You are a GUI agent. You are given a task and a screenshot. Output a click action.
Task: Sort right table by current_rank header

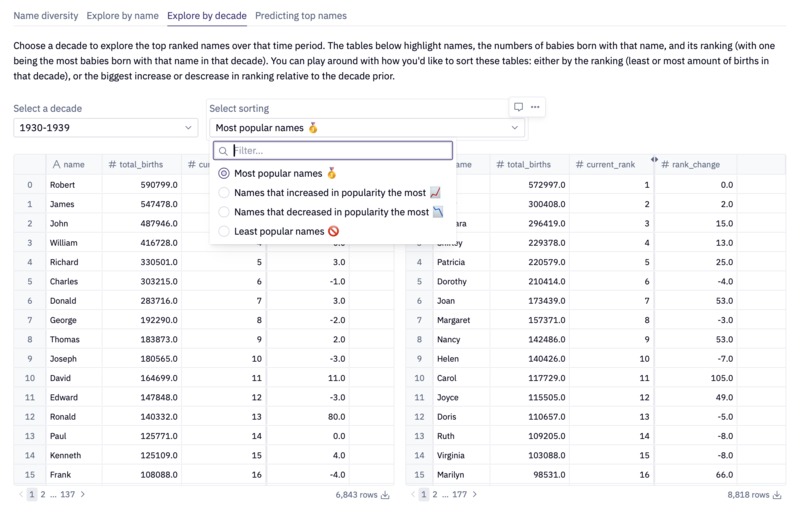(x=611, y=164)
